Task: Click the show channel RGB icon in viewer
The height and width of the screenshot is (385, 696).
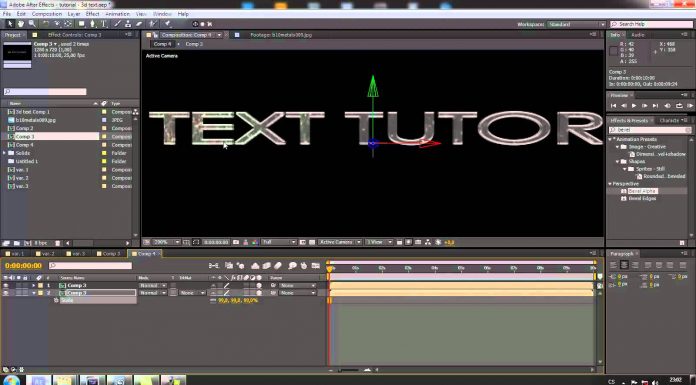Action: pyautogui.click(x=255, y=242)
